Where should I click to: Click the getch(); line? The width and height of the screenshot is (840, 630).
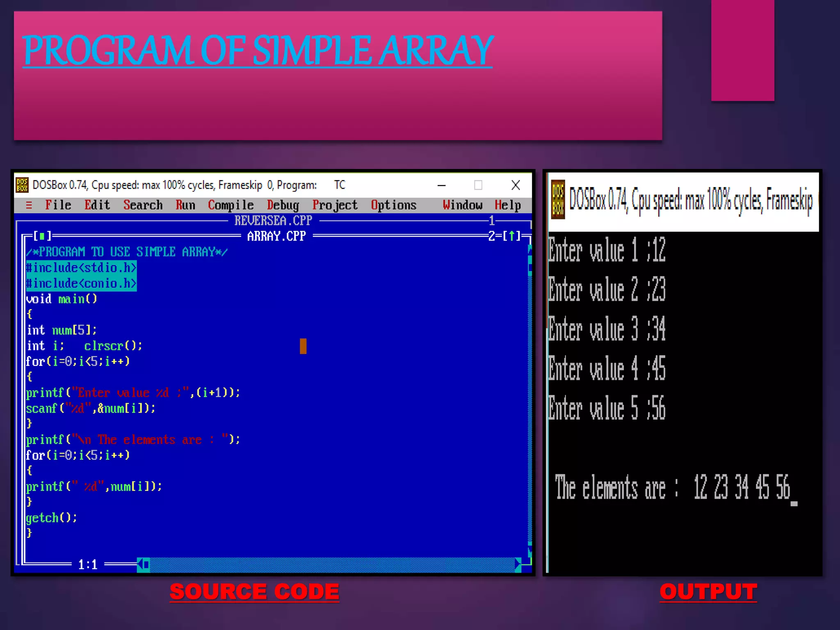coord(51,518)
